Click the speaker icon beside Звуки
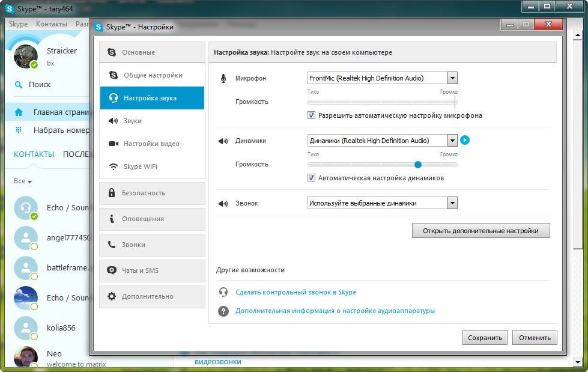588x372 pixels. click(x=114, y=121)
